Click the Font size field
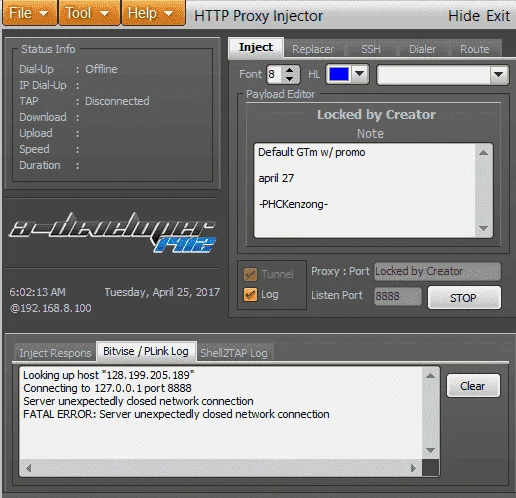Viewport: 516px width, 498px height. click(275, 74)
